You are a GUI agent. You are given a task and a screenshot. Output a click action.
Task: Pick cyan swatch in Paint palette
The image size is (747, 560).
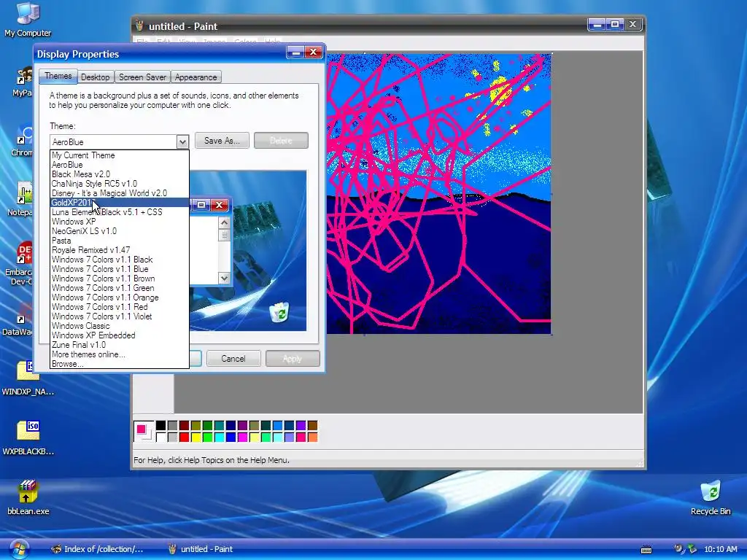click(219, 437)
